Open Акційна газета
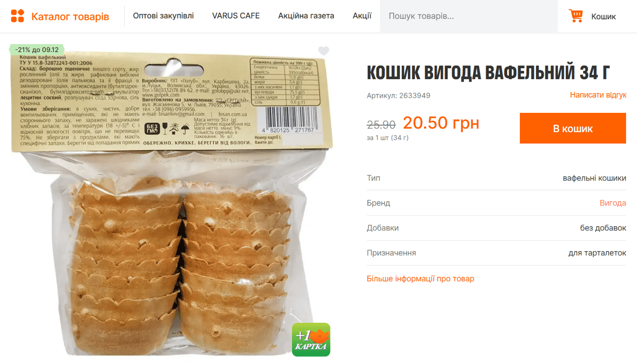Viewport: 637px width, 364px height. [306, 16]
